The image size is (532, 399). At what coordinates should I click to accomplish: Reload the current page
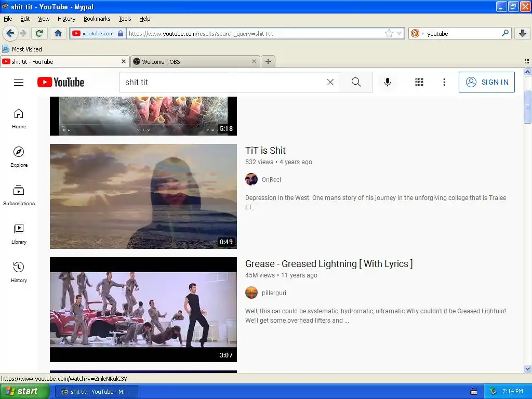pos(39,33)
